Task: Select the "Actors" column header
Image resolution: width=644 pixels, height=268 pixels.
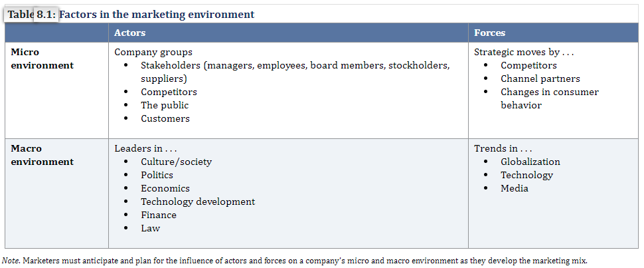Action: point(129,33)
